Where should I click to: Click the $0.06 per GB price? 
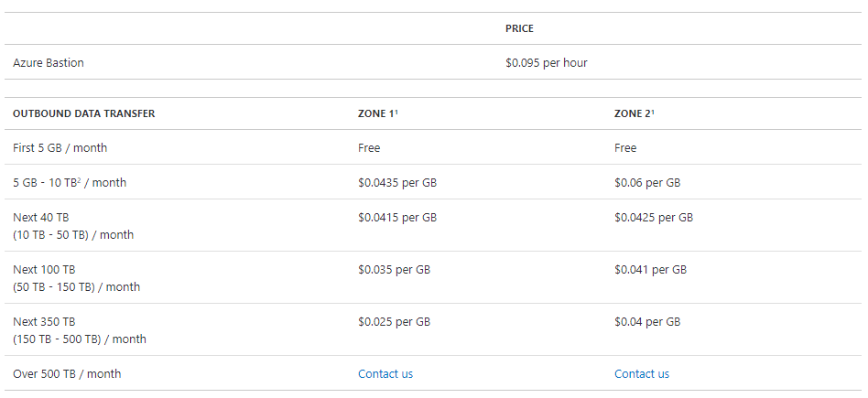pyautogui.click(x=647, y=182)
